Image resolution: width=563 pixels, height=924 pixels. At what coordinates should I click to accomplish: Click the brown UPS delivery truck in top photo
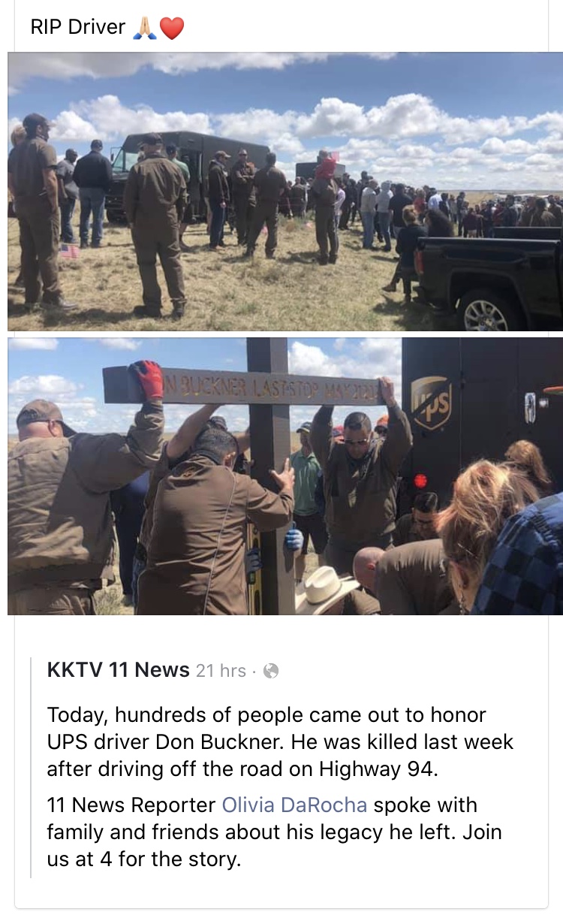pos(188,171)
